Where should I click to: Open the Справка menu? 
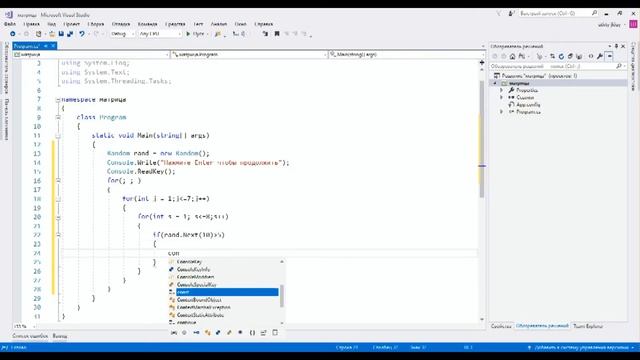coord(264,24)
